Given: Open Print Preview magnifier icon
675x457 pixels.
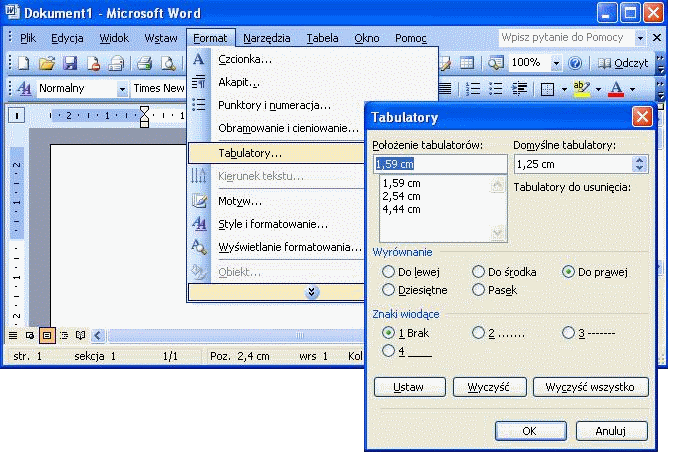Looking at the screenshot, I should click(x=168, y=63).
